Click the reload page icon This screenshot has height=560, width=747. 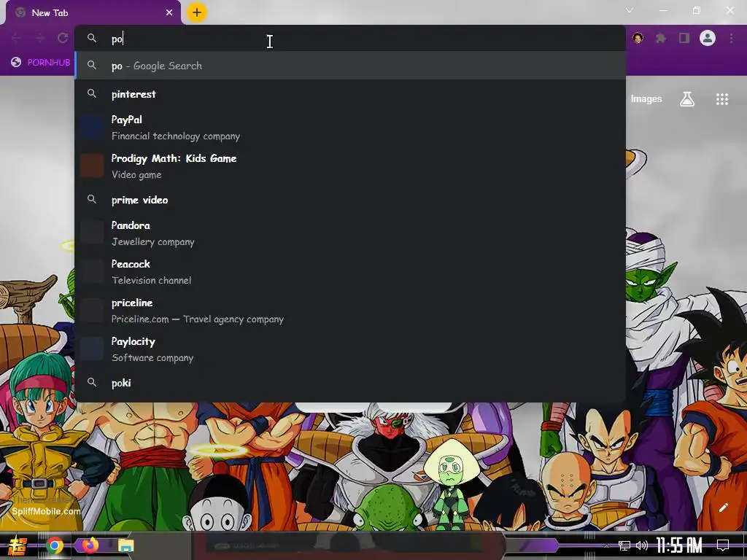click(x=63, y=38)
